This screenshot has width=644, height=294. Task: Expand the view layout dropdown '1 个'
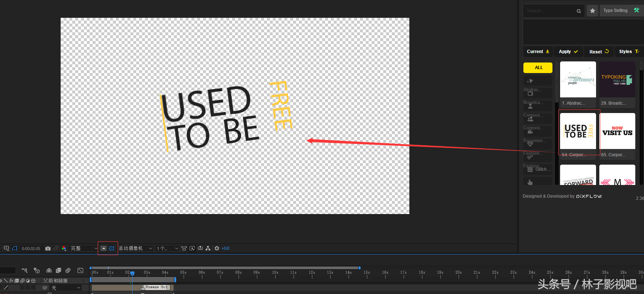coord(167,248)
